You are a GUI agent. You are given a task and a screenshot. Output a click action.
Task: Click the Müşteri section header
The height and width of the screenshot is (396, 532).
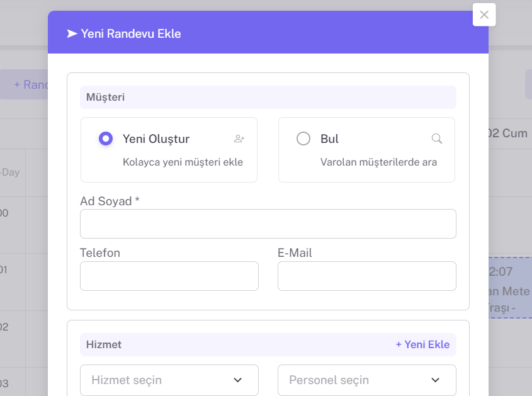point(268,97)
